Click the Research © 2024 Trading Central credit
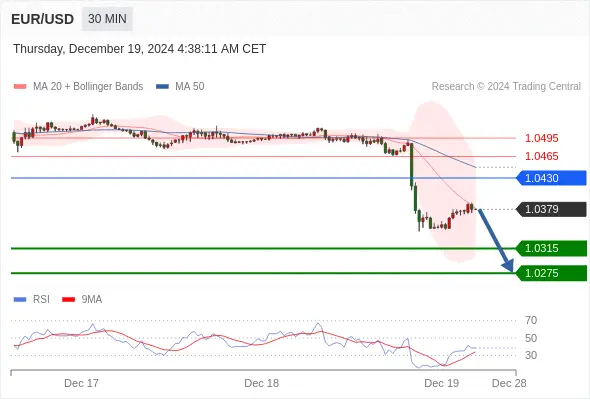 (x=506, y=87)
